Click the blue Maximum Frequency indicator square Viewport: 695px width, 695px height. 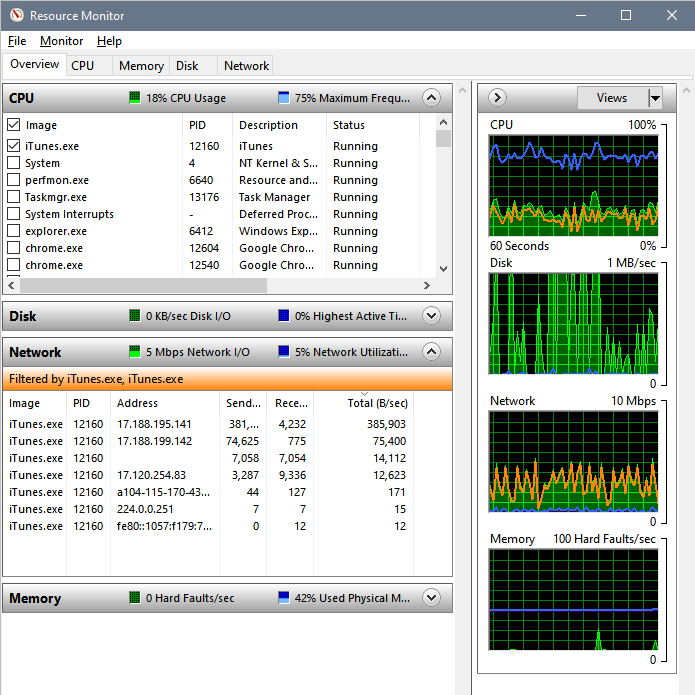283,98
